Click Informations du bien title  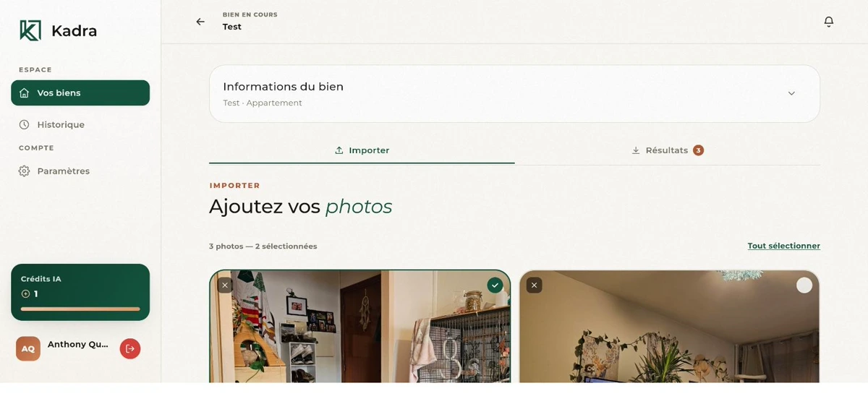[x=283, y=87]
